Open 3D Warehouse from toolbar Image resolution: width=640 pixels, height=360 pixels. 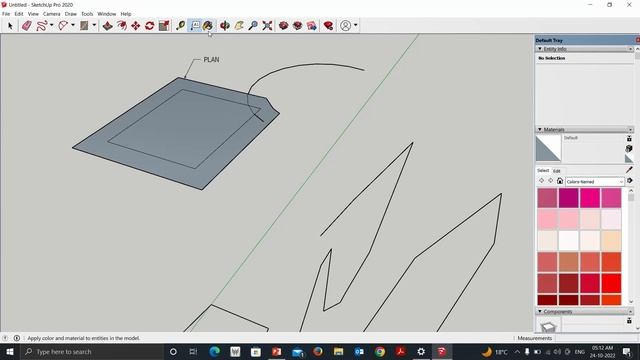pyautogui.click(x=284, y=26)
